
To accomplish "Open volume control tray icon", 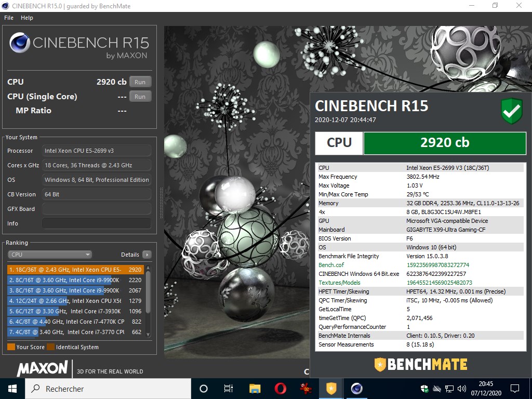I will click(461, 389).
